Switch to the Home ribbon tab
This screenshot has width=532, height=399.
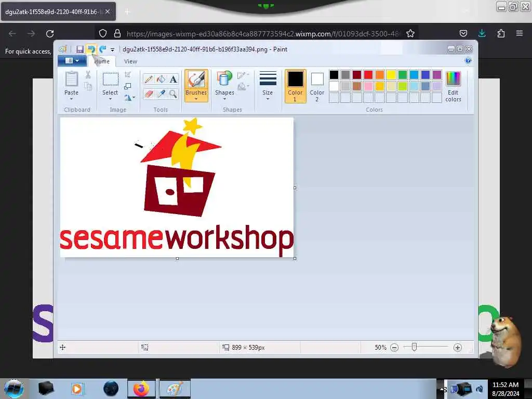click(102, 61)
